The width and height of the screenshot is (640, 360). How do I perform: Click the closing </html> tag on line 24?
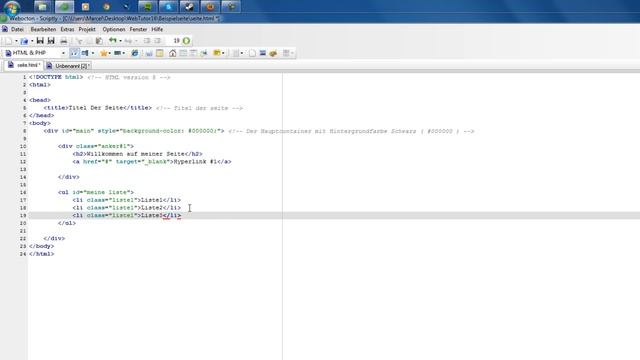pyautogui.click(x=41, y=254)
